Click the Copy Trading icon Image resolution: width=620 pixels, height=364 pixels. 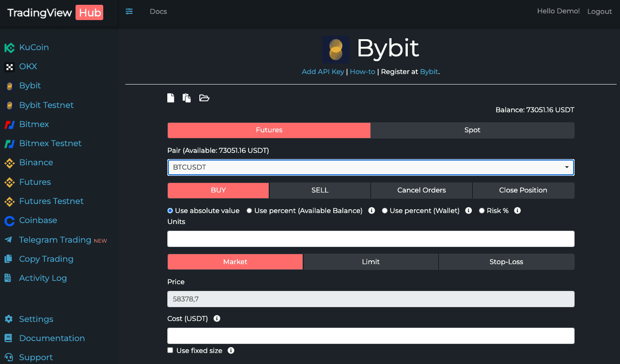pyautogui.click(x=8, y=259)
